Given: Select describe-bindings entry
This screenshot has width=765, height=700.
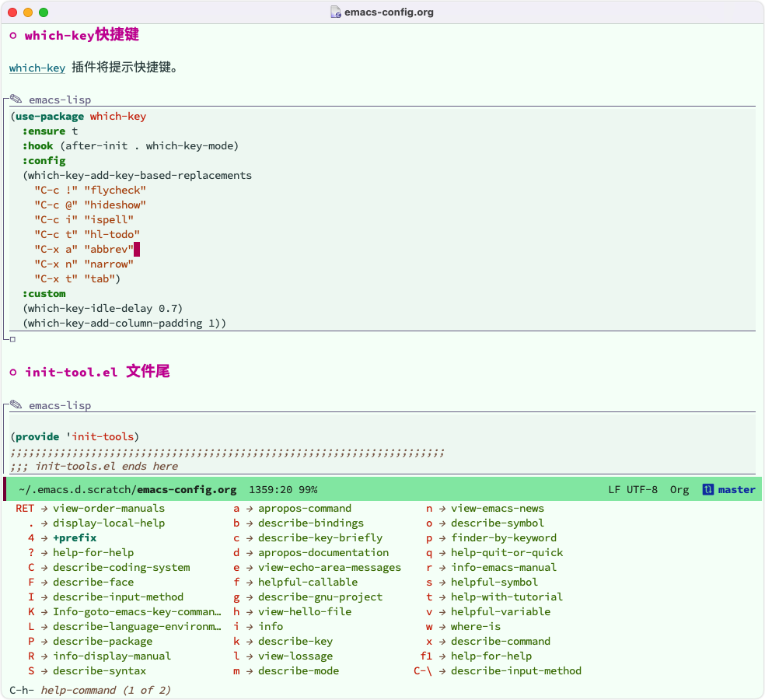Looking at the screenshot, I should click(311, 523).
